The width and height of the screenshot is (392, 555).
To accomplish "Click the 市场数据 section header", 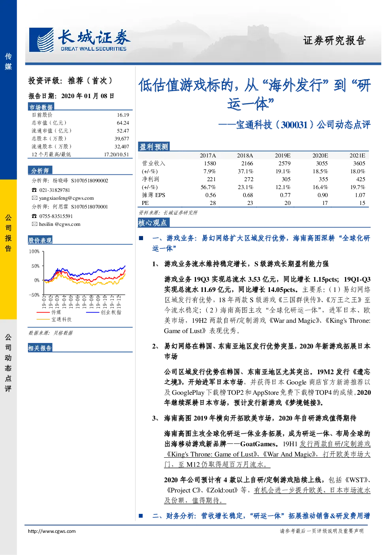I will pos(41,107).
